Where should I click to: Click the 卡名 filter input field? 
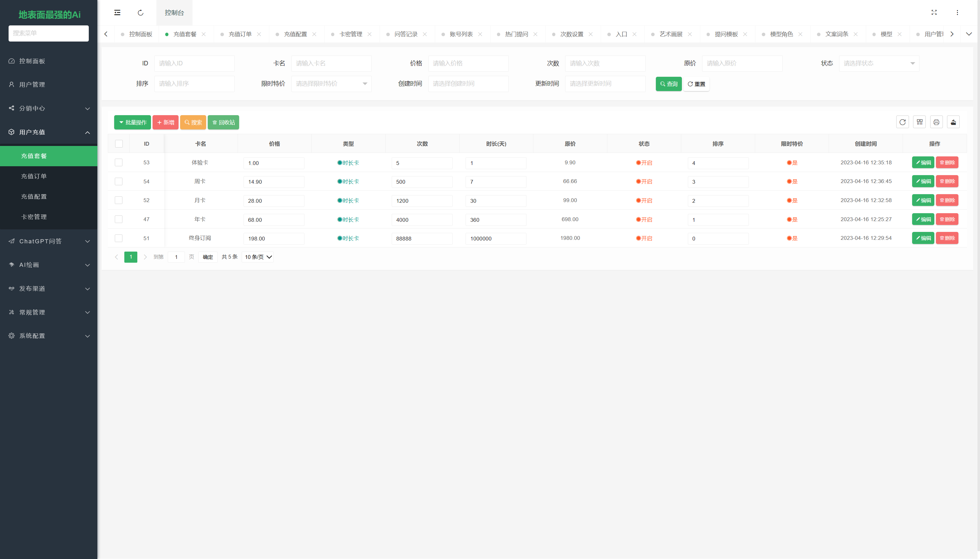click(x=331, y=63)
